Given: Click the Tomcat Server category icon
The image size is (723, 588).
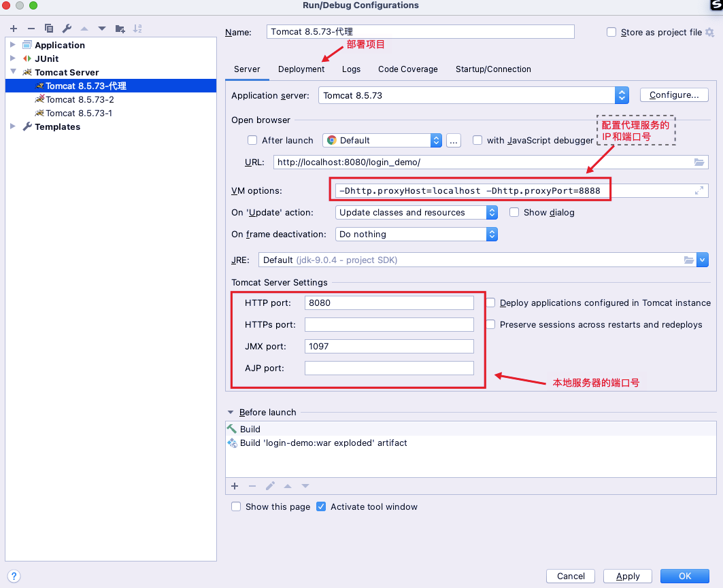Looking at the screenshot, I should [x=27, y=72].
